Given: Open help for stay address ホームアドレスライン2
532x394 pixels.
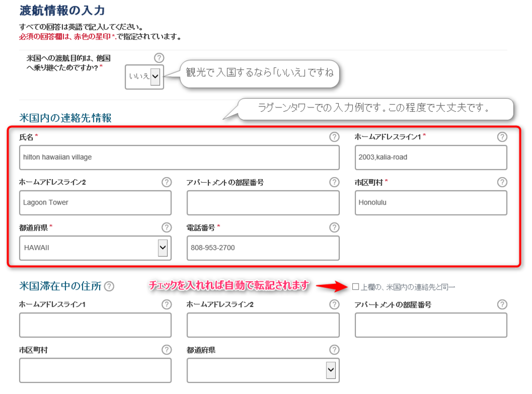Looking at the screenshot, I should pos(334,304).
